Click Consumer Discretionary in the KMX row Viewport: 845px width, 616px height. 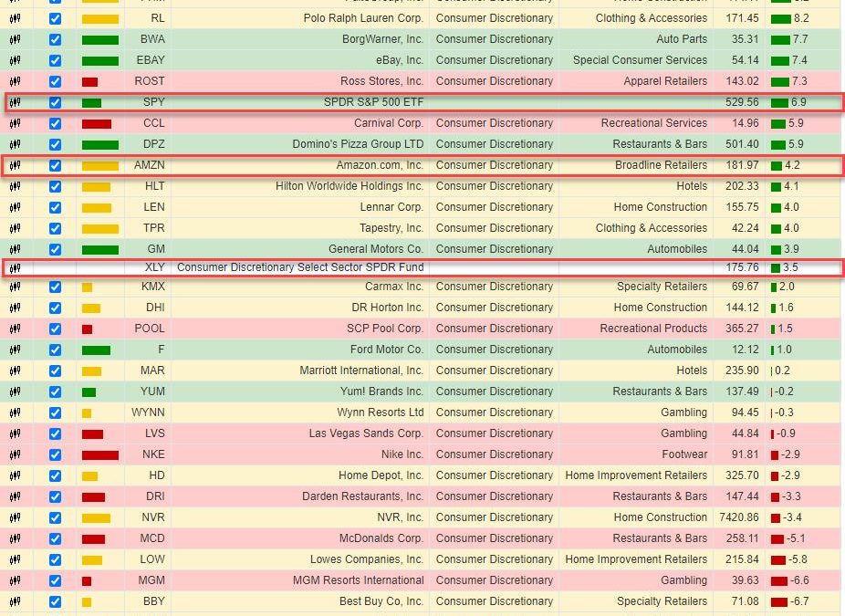point(495,287)
